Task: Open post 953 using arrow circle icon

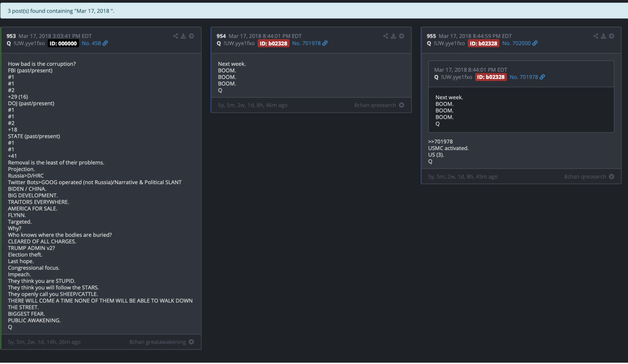Action: [191, 36]
